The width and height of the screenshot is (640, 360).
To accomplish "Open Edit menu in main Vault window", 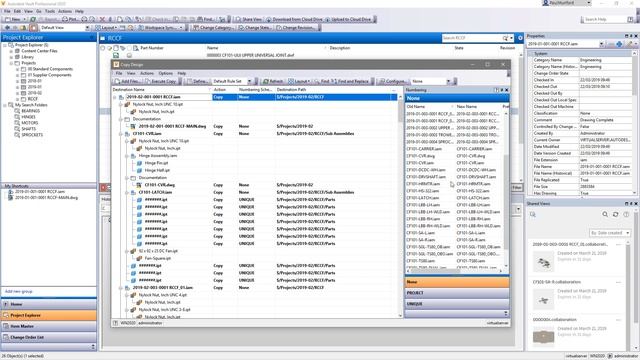I will pos(17,11).
